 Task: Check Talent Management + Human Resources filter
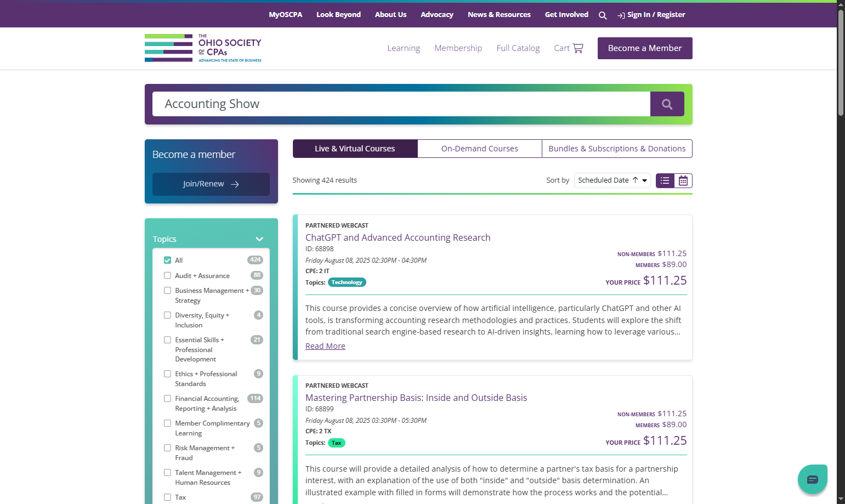[167, 472]
